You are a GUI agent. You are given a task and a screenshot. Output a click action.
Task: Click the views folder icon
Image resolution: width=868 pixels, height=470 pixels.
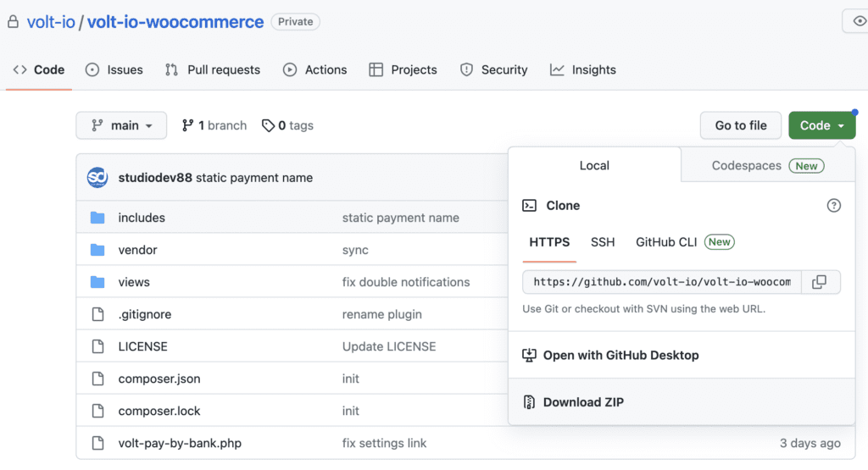[97, 282]
